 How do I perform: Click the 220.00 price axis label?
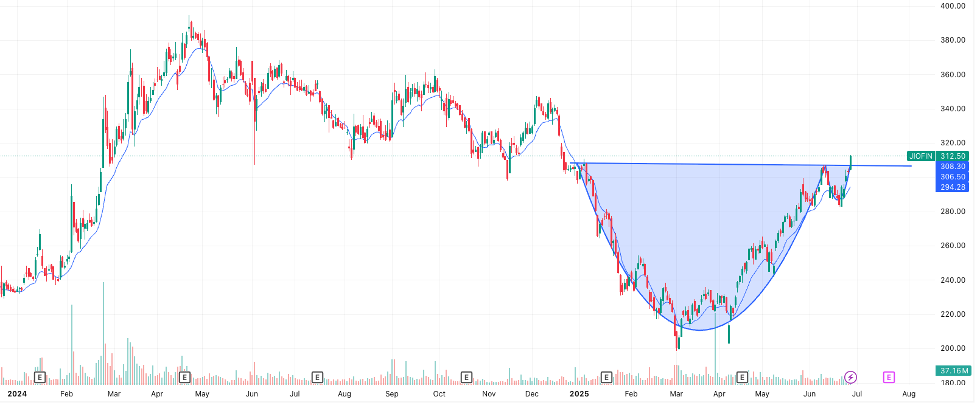953,314
